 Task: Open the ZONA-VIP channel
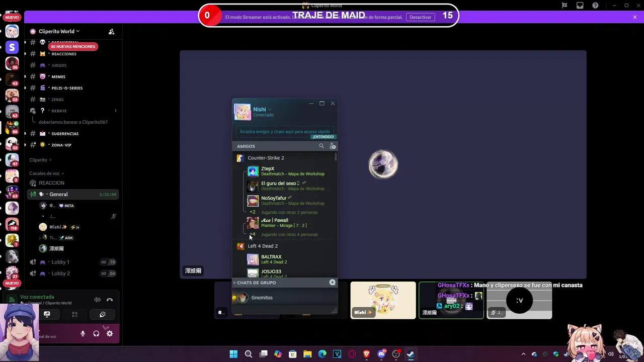click(73, 145)
